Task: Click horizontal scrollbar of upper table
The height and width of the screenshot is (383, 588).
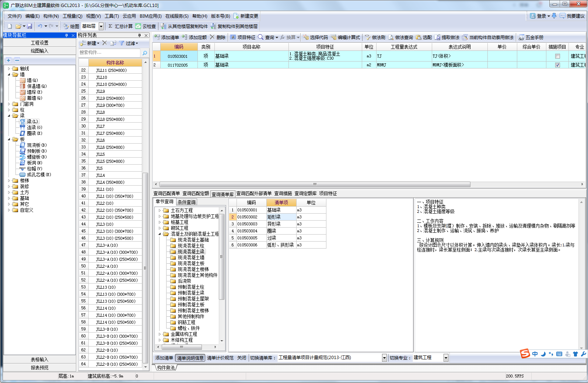Action: pos(314,184)
